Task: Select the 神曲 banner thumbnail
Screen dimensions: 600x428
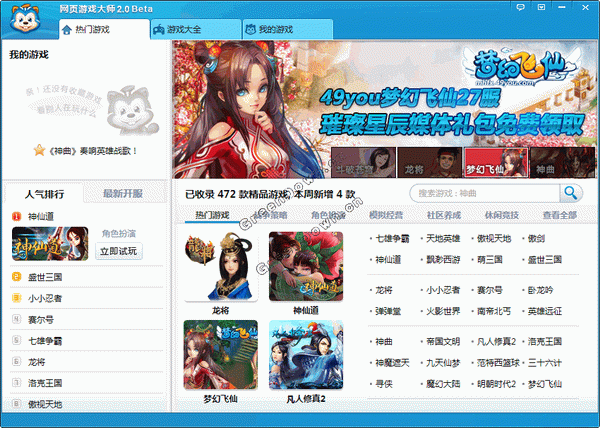Action: [x=562, y=163]
